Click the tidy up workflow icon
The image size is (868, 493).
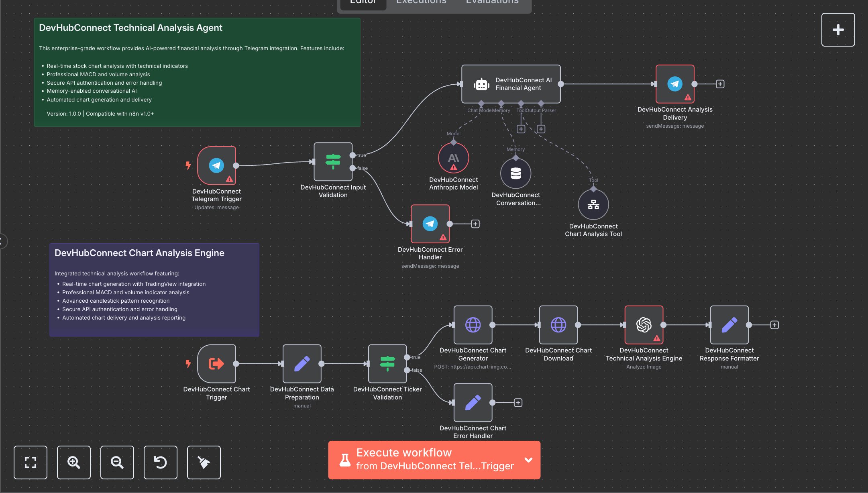(x=204, y=462)
